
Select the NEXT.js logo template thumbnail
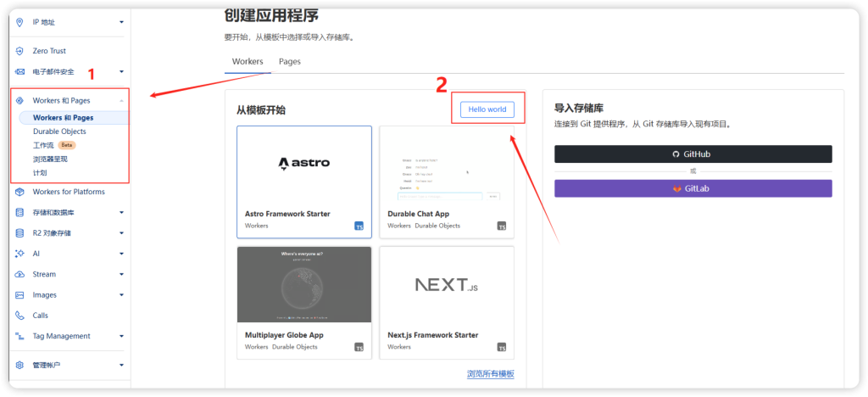click(446, 284)
